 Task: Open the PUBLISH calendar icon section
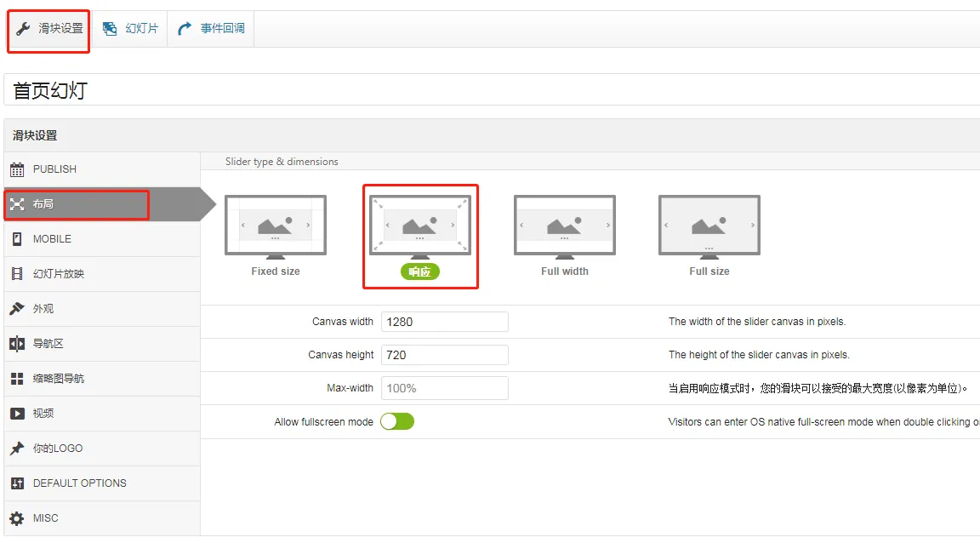pyautogui.click(x=17, y=169)
